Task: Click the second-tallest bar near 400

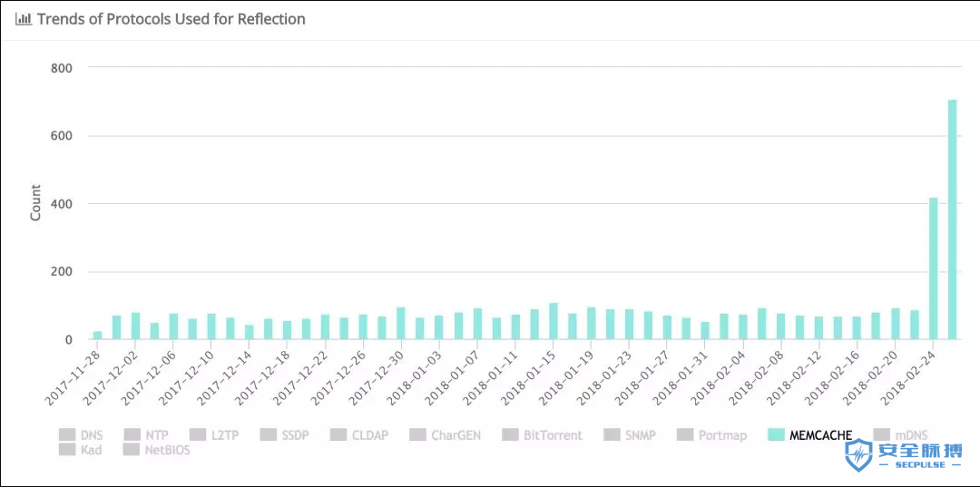Action: [934, 268]
